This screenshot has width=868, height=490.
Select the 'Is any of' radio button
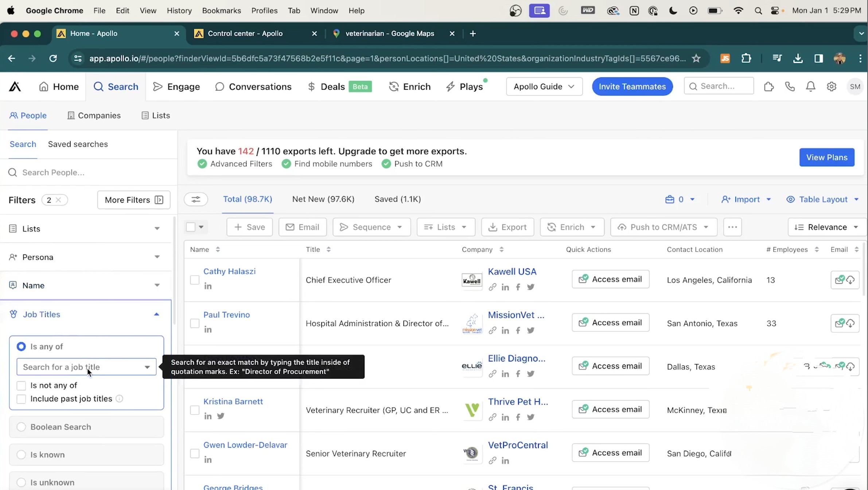click(21, 346)
